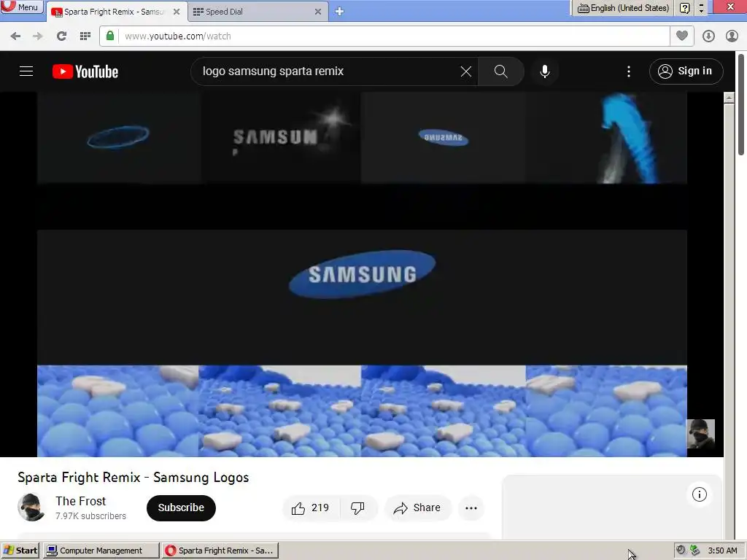Click the info circle icon
Image resolution: width=747 pixels, height=560 pixels.
(700, 494)
